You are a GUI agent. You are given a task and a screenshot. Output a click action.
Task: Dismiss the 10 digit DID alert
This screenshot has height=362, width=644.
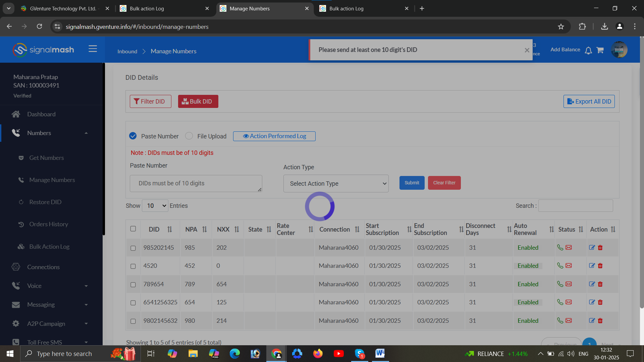pos(527,50)
